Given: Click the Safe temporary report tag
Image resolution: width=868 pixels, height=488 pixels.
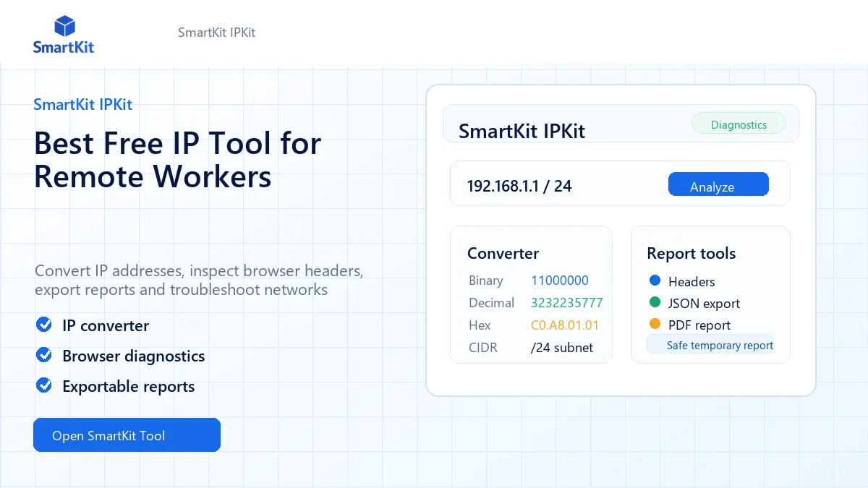Looking at the screenshot, I should (x=710, y=344).
